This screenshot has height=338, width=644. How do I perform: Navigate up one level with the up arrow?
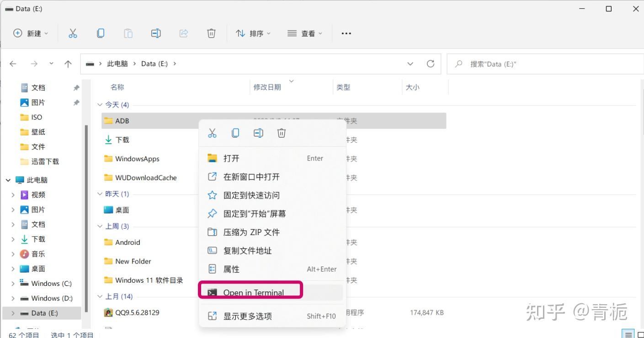pos(68,64)
